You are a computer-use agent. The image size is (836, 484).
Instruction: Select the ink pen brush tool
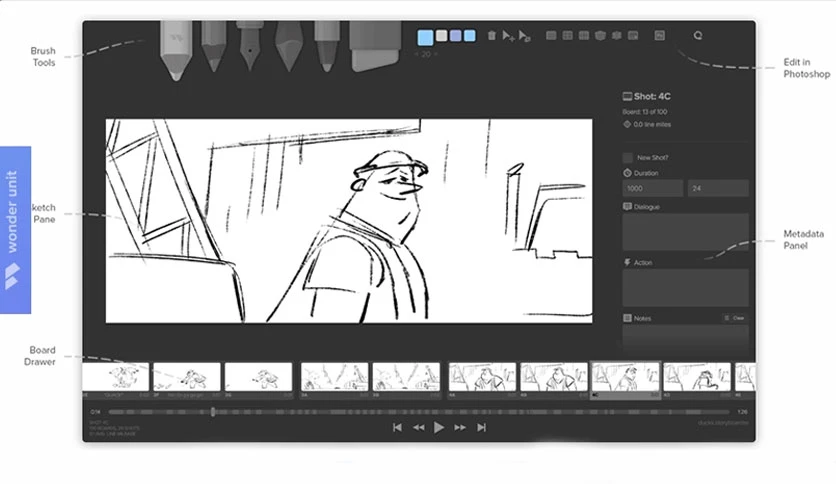[x=250, y=45]
